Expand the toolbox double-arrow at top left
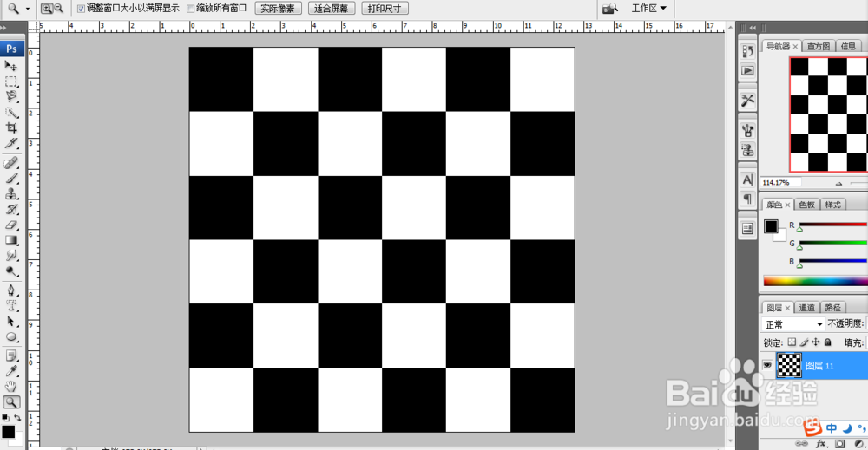Image resolution: width=868 pixels, height=450 pixels. [3, 28]
